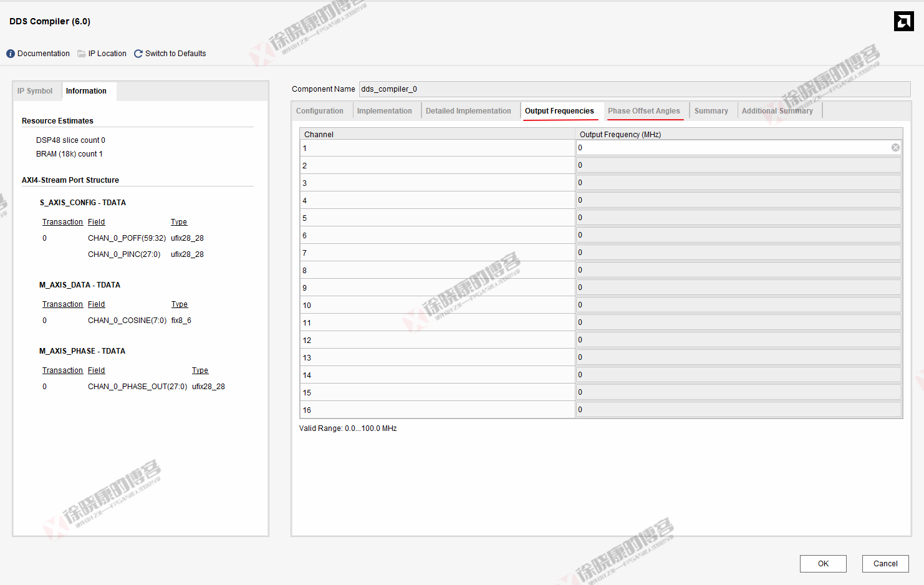
Task: Click the AMD logo icon
Action: [x=903, y=21]
